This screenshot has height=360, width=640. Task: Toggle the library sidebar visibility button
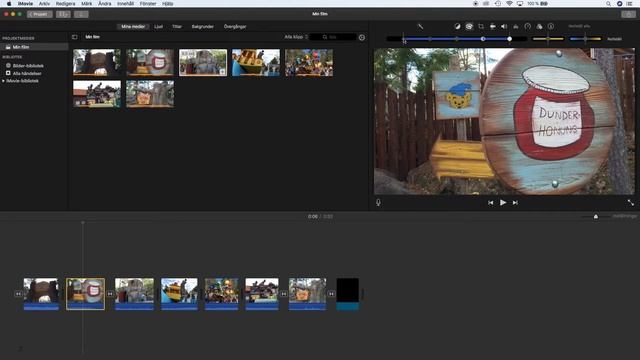[x=74, y=37]
